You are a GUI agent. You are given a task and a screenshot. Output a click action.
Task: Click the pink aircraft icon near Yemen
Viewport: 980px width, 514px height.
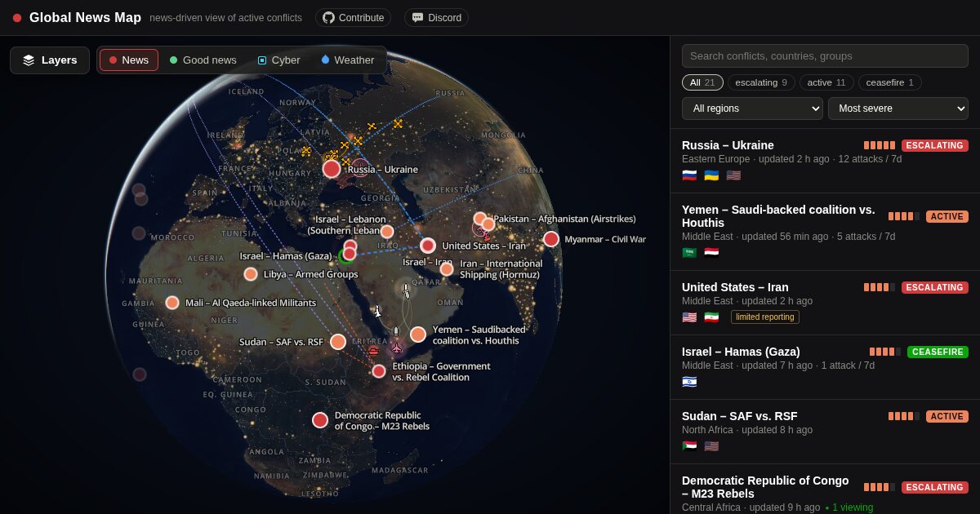[x=397, y=348]
